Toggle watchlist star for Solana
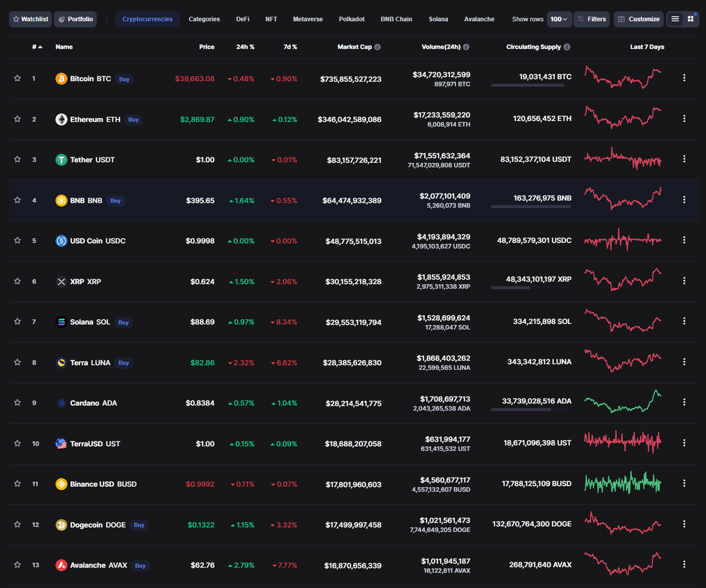This screenshot has height=588, width=706. tap(18, 322)
